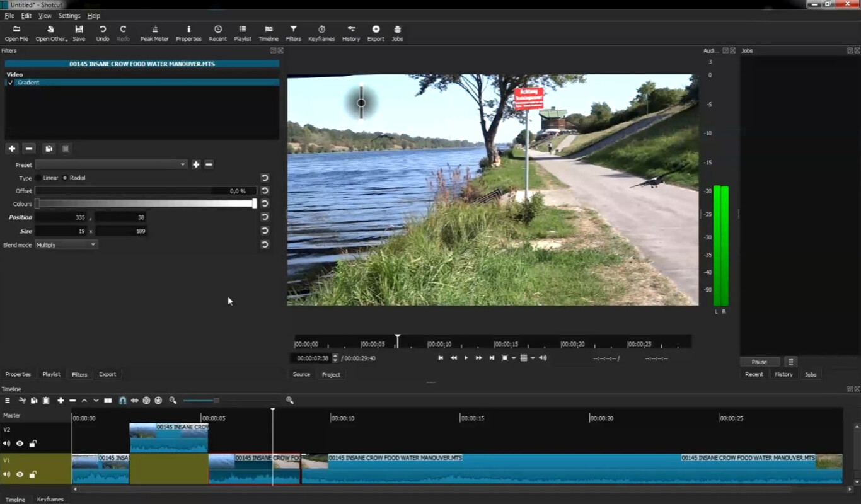Mute the V1 track audio
Image resolution: width=861 pixels, height=504 pixels.
tap(7, 474)
